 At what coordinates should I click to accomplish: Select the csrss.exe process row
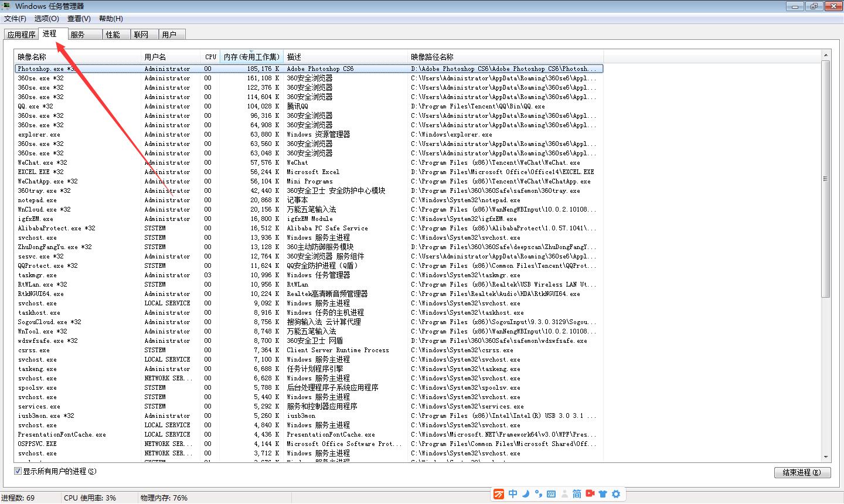coord(309,350)
